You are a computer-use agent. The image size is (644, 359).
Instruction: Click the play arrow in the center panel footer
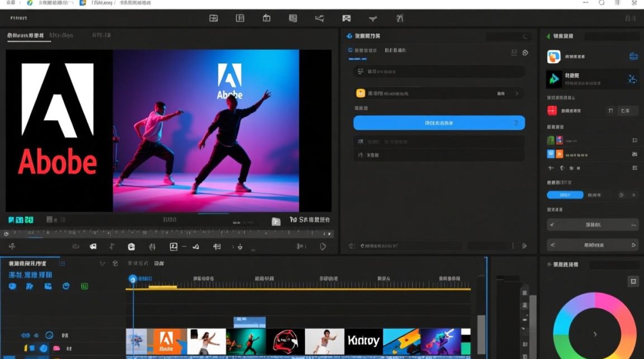[524, 246]
